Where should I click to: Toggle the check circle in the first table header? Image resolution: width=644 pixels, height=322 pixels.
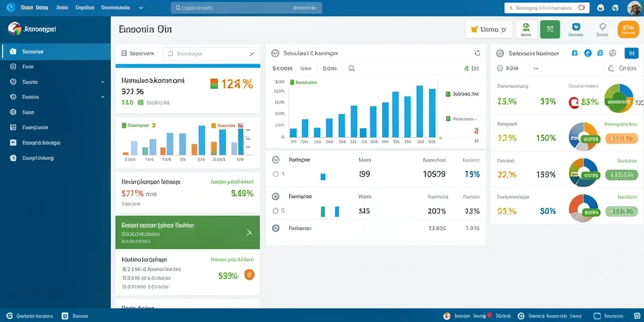click(x=276, y=160)
